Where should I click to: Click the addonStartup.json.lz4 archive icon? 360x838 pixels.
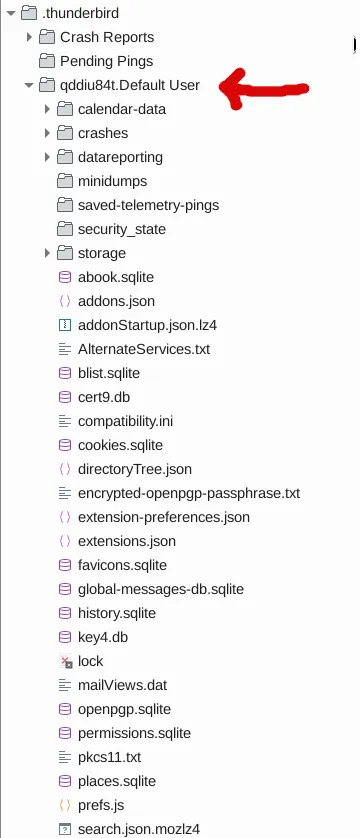pos(65,325)
